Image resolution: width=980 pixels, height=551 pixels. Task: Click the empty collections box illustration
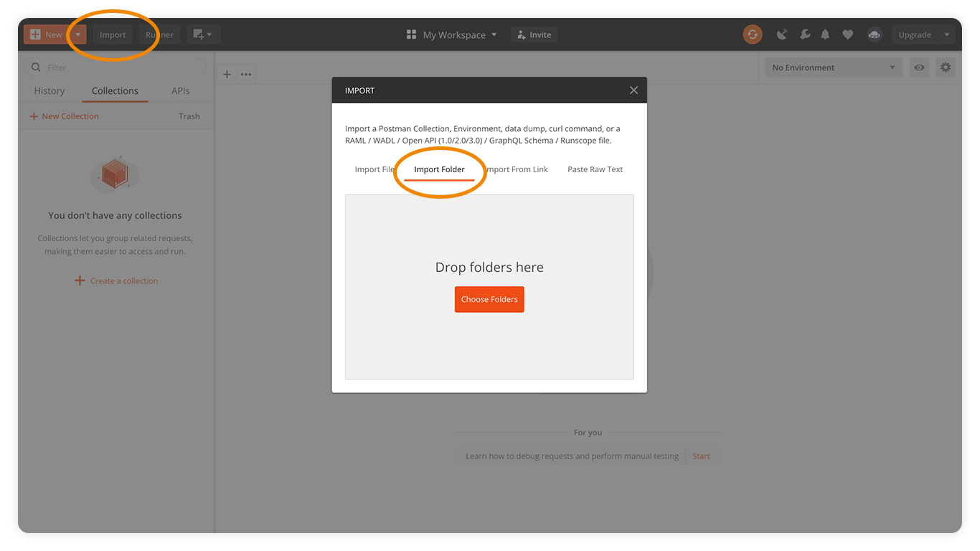115,174
